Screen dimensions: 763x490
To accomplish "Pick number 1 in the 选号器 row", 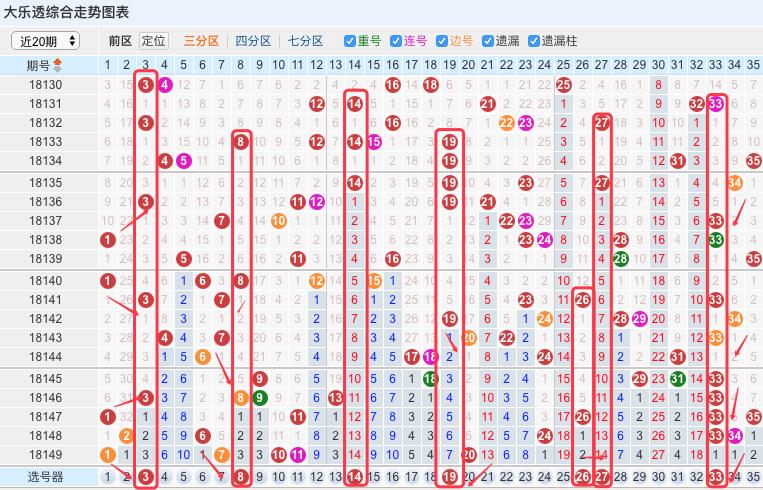I will (108, 477).
